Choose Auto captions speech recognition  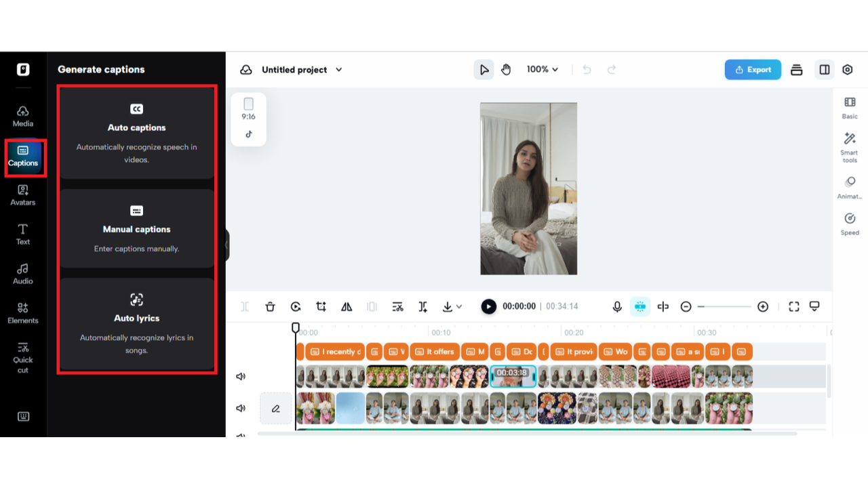pos(137,134)
